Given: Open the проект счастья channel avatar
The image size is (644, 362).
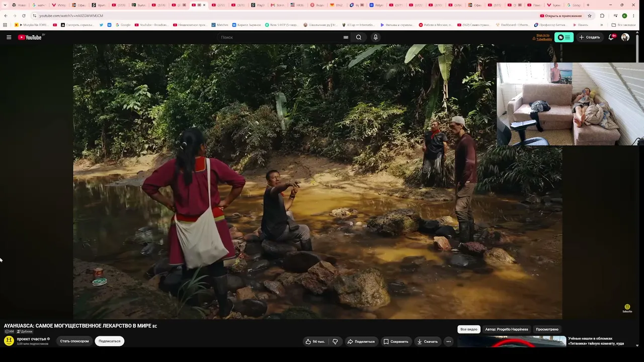Looking at the screenshot, I should point(9,341).
